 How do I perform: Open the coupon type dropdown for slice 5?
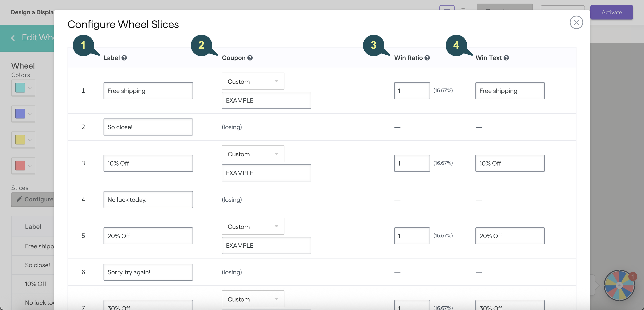tap(253, 226)
